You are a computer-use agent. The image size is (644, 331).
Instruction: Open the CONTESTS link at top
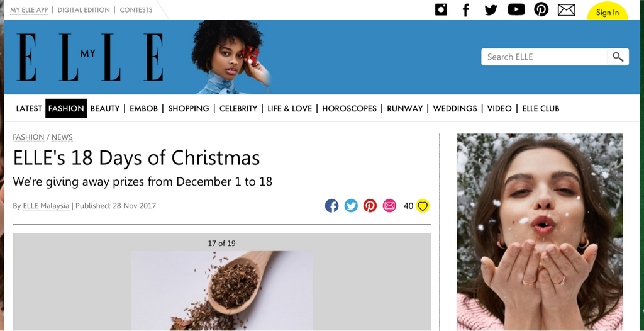(136, 10)
